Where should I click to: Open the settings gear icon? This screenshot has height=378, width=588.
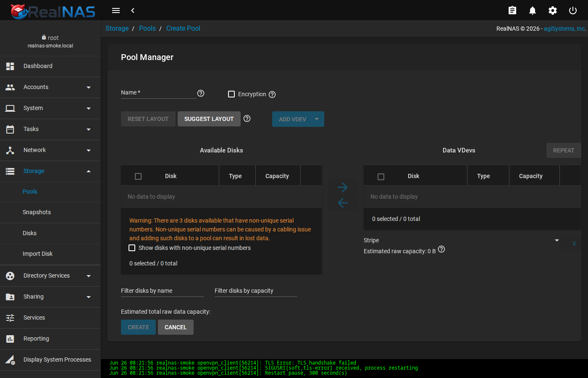553,10
